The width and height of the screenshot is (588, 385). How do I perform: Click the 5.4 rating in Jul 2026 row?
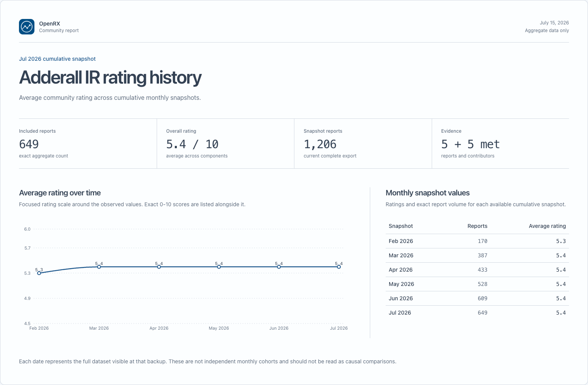coord(561,313)
